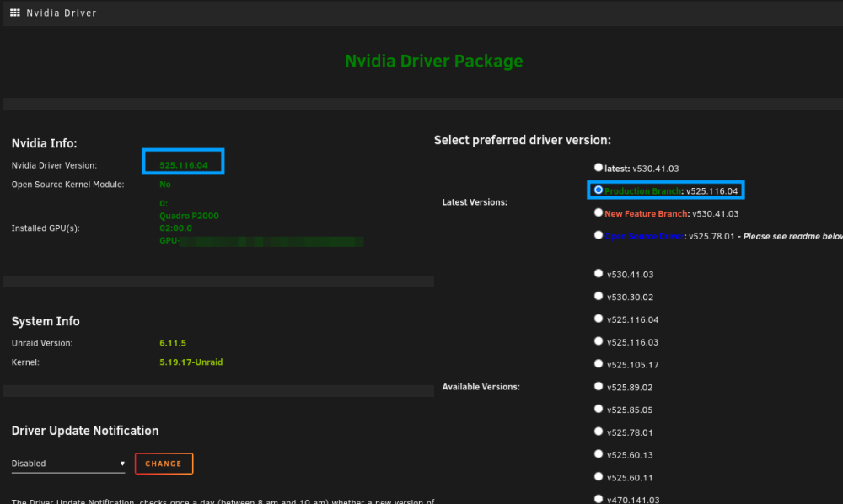This screenshot has width=843, height=504.
Task: Select v530.41.03 in Available Versions
Action: [x=598, y=274]
